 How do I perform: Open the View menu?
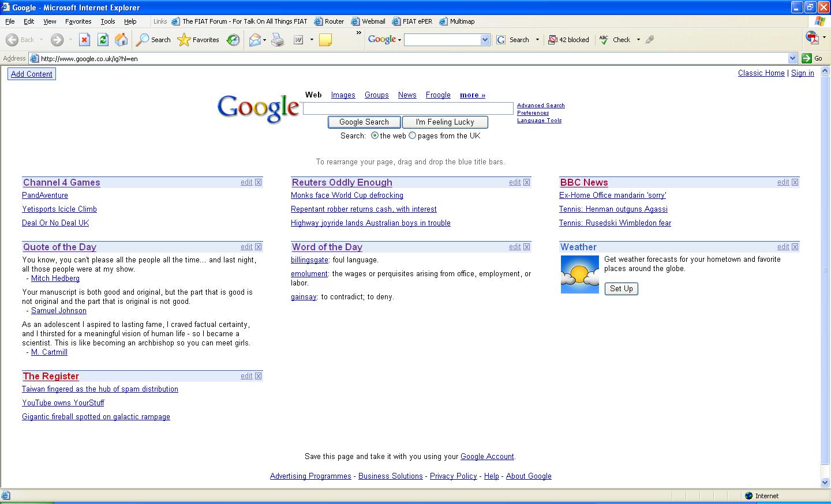pyautogui.click(x=50, y=21)
